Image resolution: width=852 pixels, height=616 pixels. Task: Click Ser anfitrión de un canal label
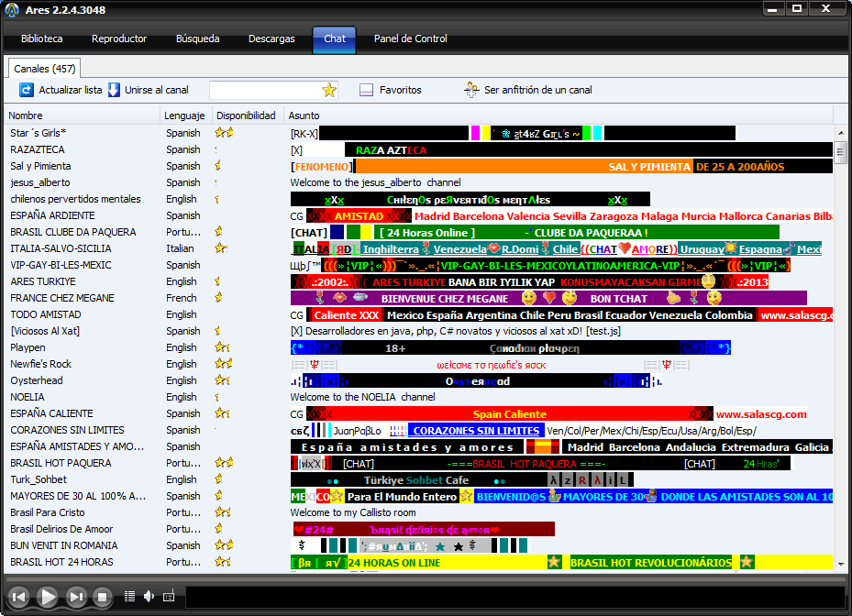[x=538, y=90]
